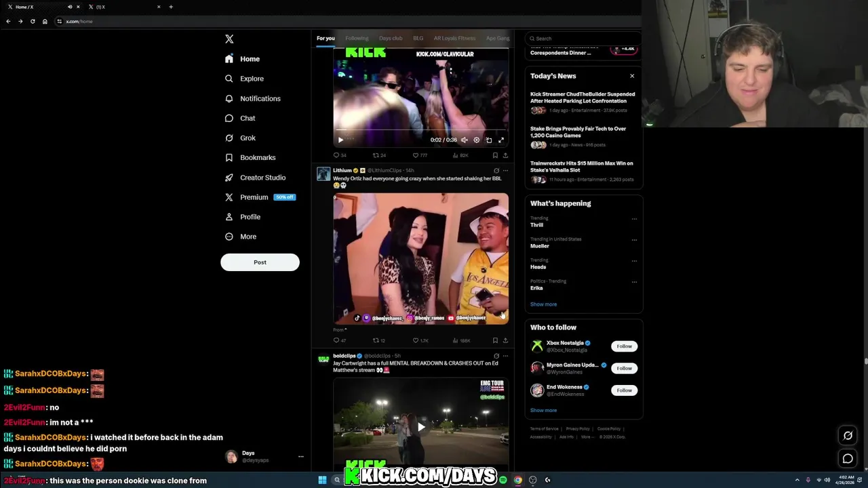This screenshot has width=868, height=488.
Task: Switch to the BLG tab
Action: [418, 38]
